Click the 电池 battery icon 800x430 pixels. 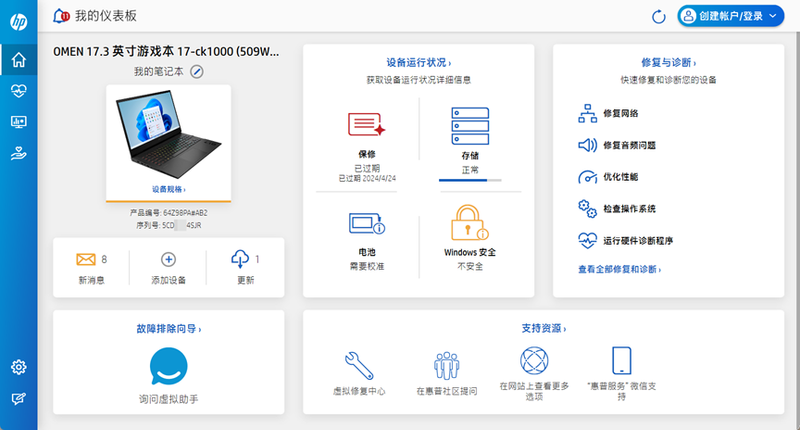pos(367,223)
